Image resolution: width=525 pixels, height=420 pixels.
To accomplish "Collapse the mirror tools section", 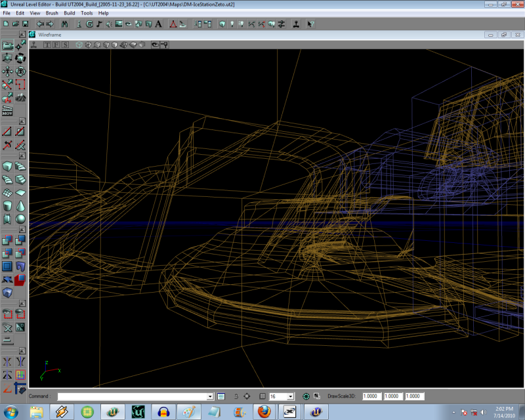I will (22, 351).
